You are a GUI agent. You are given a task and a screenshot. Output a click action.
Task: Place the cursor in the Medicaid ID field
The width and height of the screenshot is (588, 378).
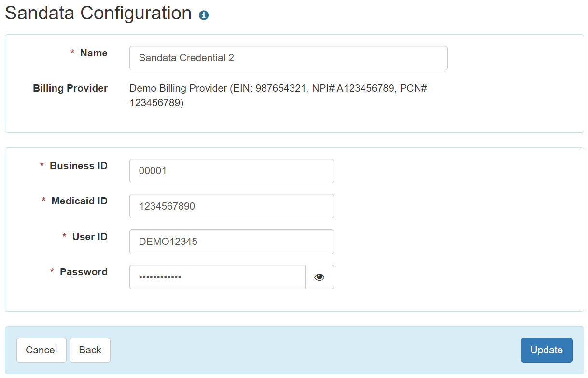pyautogui.click(x=232, y=206)
